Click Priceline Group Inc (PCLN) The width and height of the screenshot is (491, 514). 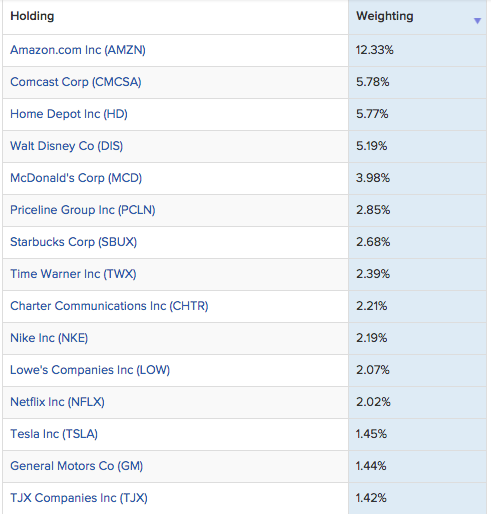pos(83,210)
